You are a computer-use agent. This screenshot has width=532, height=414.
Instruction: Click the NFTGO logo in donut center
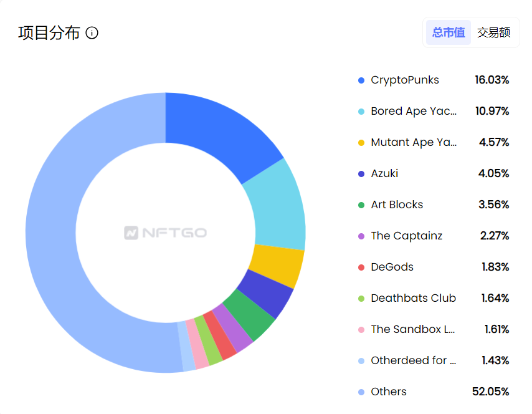[165, 233]
